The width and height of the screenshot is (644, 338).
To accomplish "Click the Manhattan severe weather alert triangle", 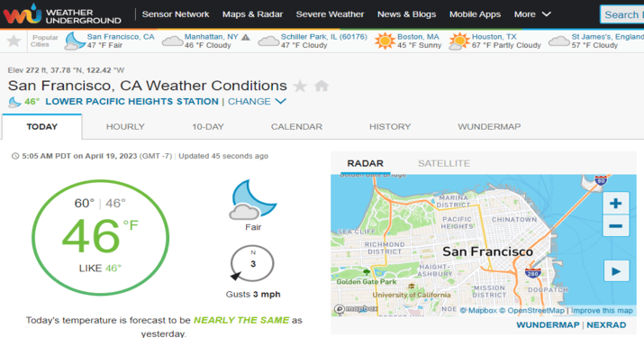I will (x=246, y=37).
